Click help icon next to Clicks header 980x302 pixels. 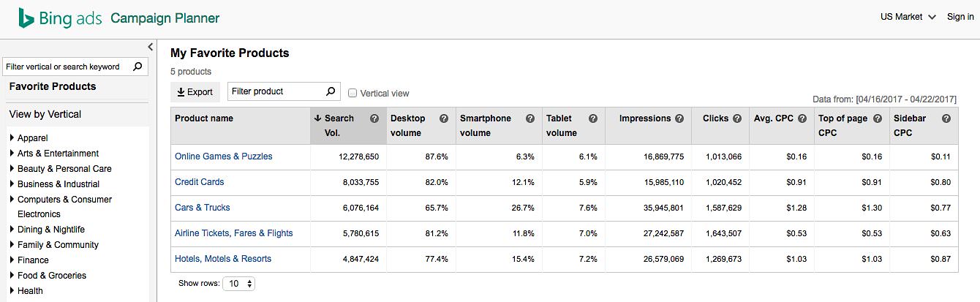pyautogui.click(x=737, y=118)
